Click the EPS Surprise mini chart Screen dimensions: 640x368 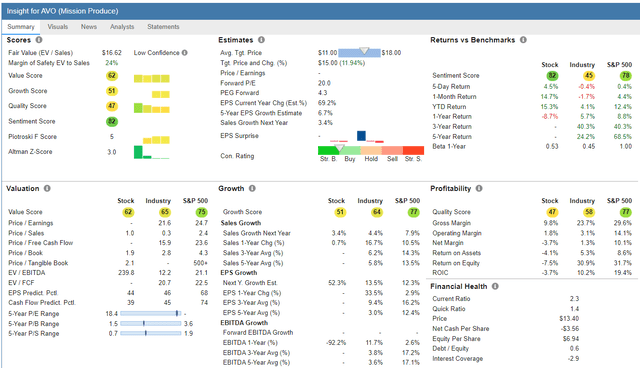pos(357,136)
